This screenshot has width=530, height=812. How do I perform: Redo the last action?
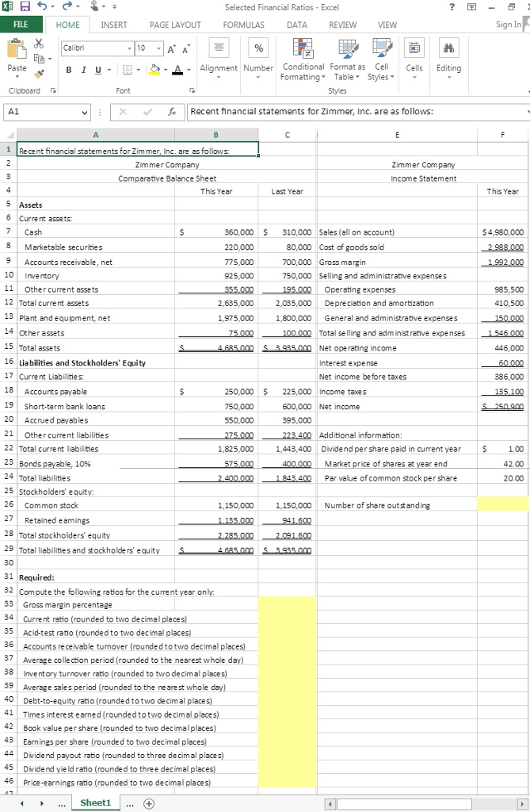click(x=68, y=6)
